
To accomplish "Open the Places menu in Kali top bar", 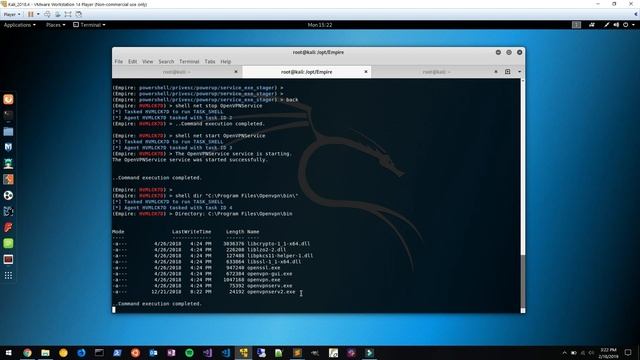I will click(x=56, y=25).
